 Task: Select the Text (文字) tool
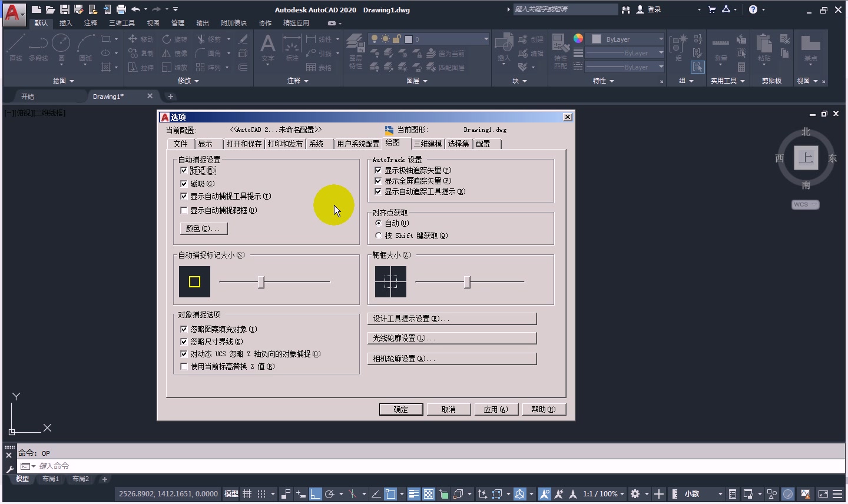tap(267, 48)
